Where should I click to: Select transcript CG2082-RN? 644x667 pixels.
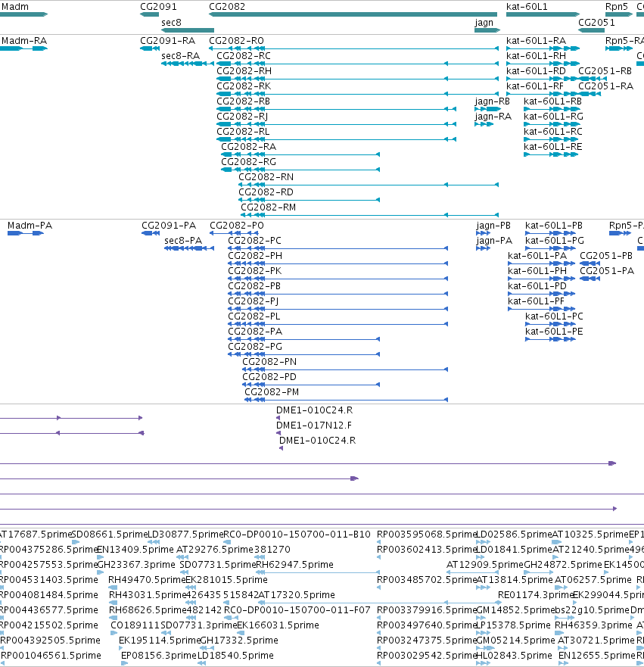[266, 177]
